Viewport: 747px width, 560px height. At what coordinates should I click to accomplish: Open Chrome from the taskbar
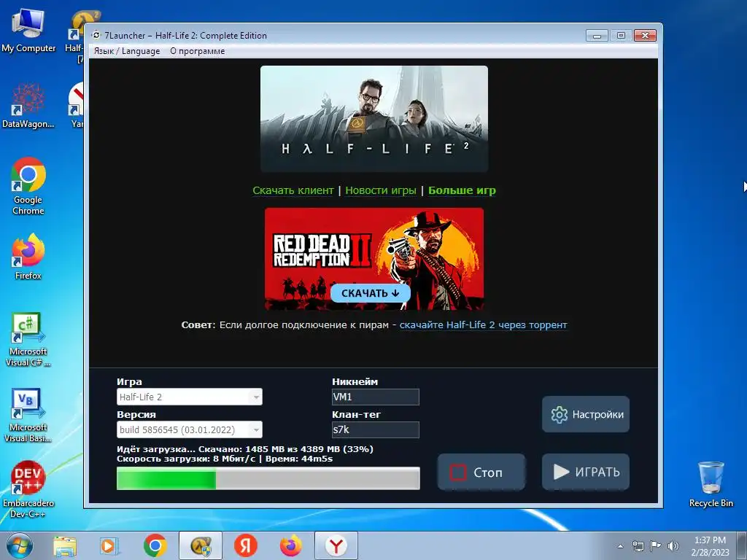pyautogui.click(x=155, y=546)
